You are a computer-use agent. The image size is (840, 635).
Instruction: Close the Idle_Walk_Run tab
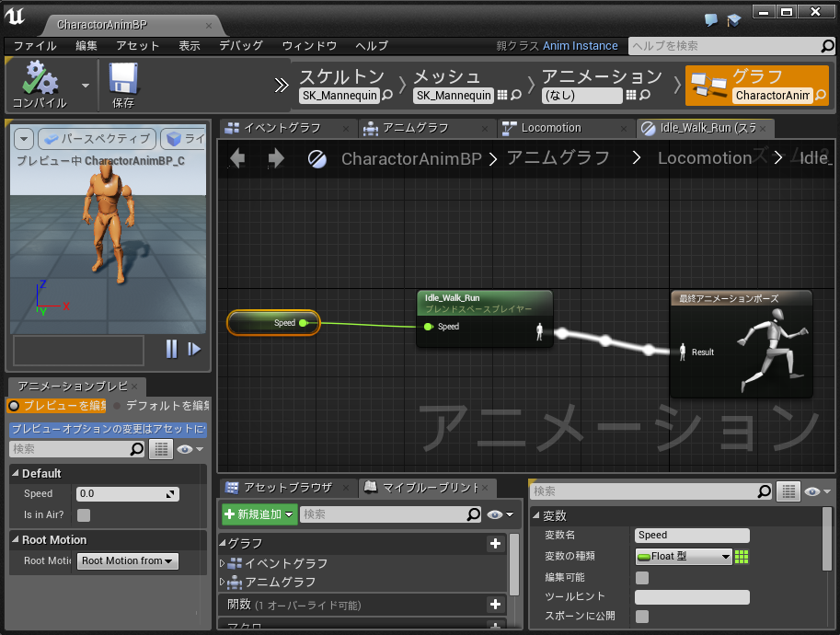tap(763, 129)
